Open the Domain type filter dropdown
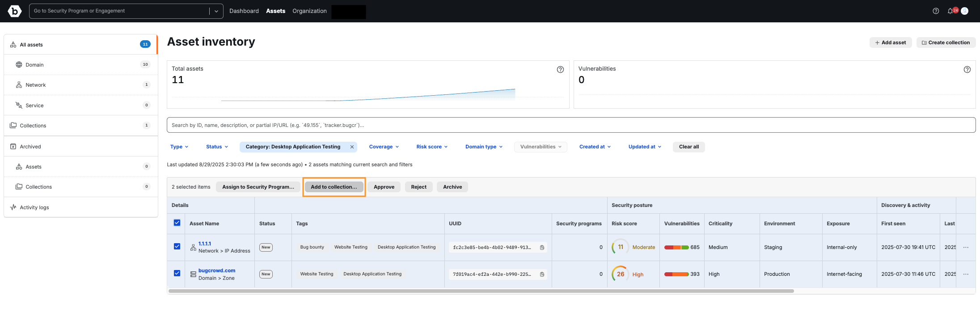This screenshot has width=980, height=325. pos(484,147)
